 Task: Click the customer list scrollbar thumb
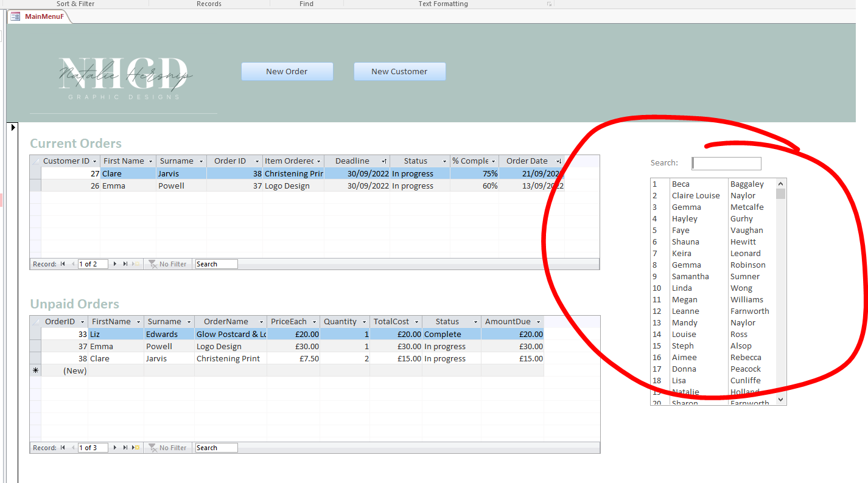tap(781, 193)
